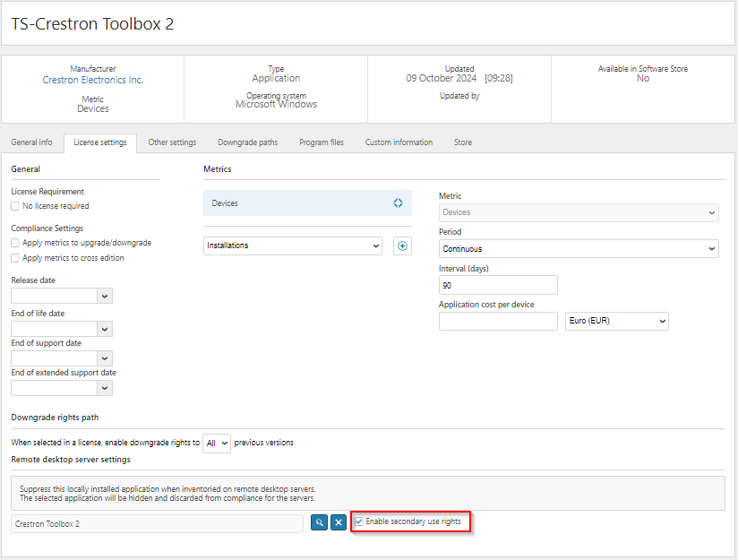Click the No value under Available in Software Store
This screenshot has height=560, width=738.
pos(643,78)
